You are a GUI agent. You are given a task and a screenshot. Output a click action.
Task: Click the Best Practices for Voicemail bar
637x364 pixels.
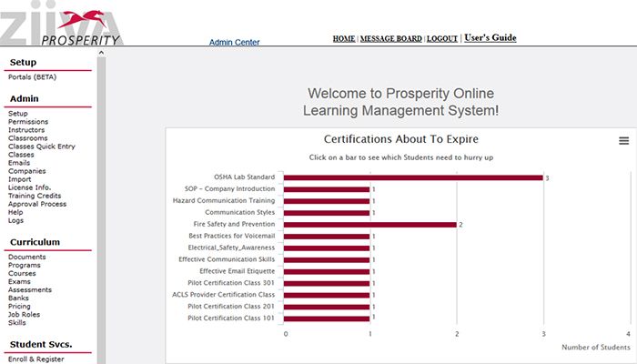327,237
